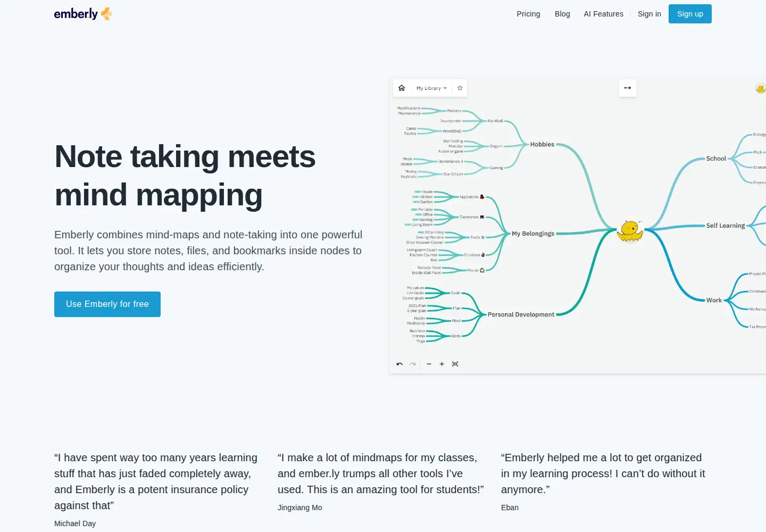Click the Michael Day testimonial name
766x532 pixels.
pos(75,523)
